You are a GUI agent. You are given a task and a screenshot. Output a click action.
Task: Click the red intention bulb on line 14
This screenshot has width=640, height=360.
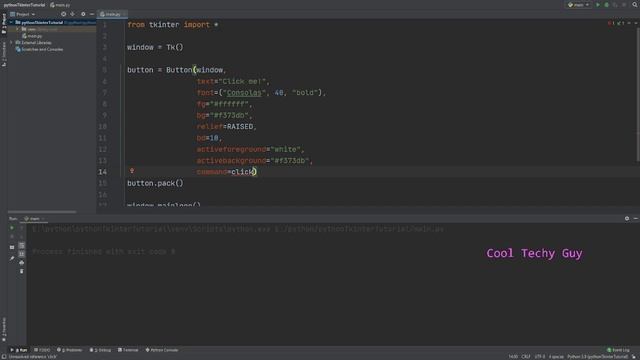pos(132,171)
